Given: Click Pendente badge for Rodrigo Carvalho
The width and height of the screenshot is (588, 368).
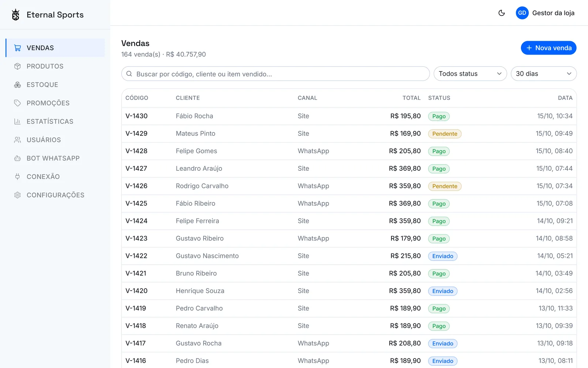Looking at the screenshot, I should tap(445, 186).
